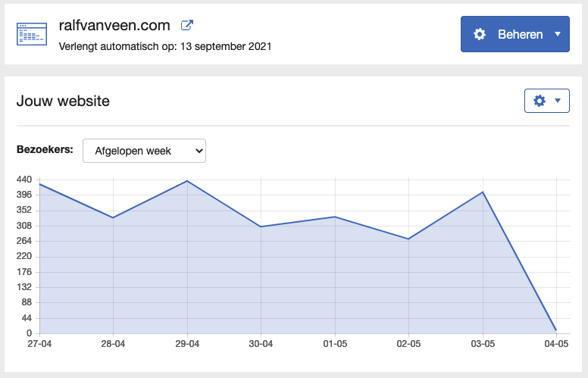Click the 01-05 data point on the chart

(x=335, y=217)
